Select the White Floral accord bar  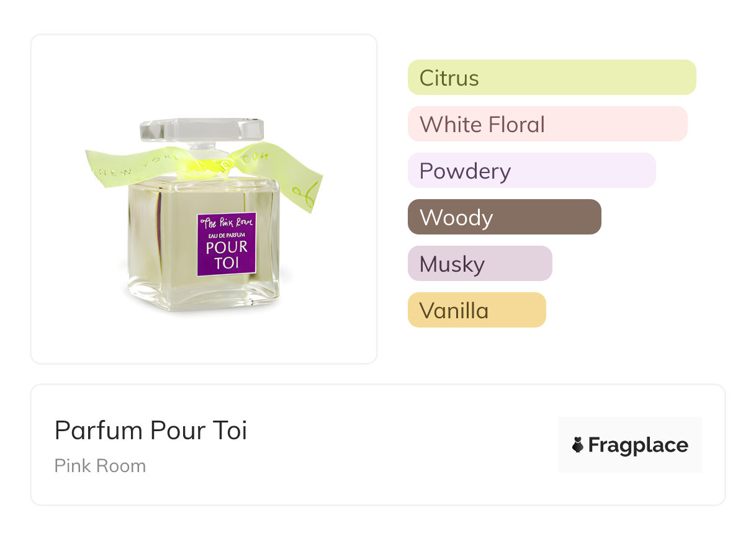click(x=547, y=124)
